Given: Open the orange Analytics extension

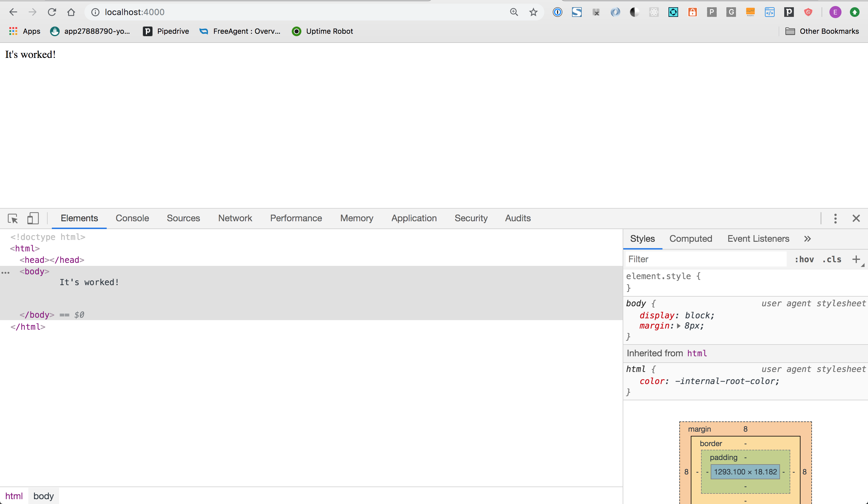Looking at the screenshot, I should click(750, 12).
